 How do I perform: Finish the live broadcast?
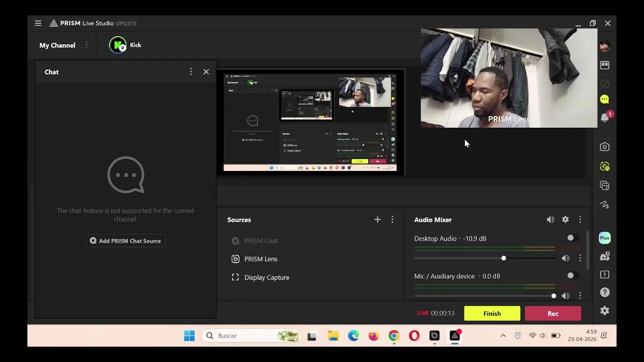492,314
